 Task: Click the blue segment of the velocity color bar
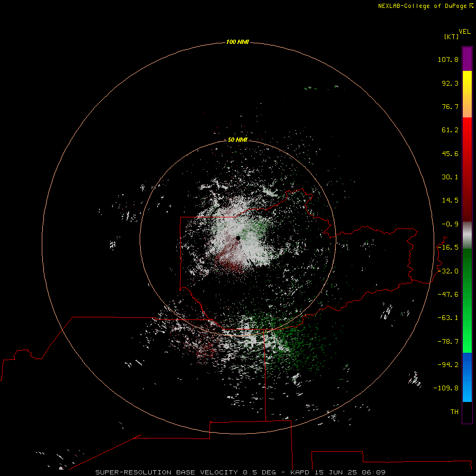coord(467,377)
